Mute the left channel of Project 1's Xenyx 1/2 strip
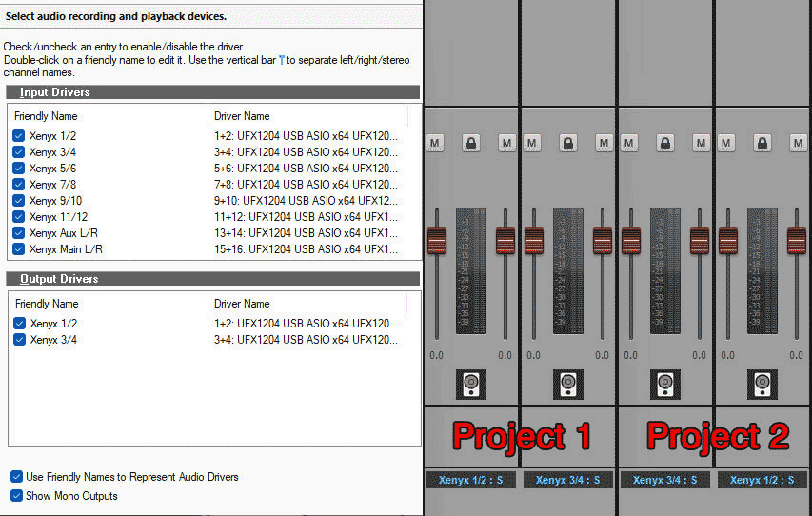Image resolution: width=812 pixels, height=516 pixels. [435, 143]
